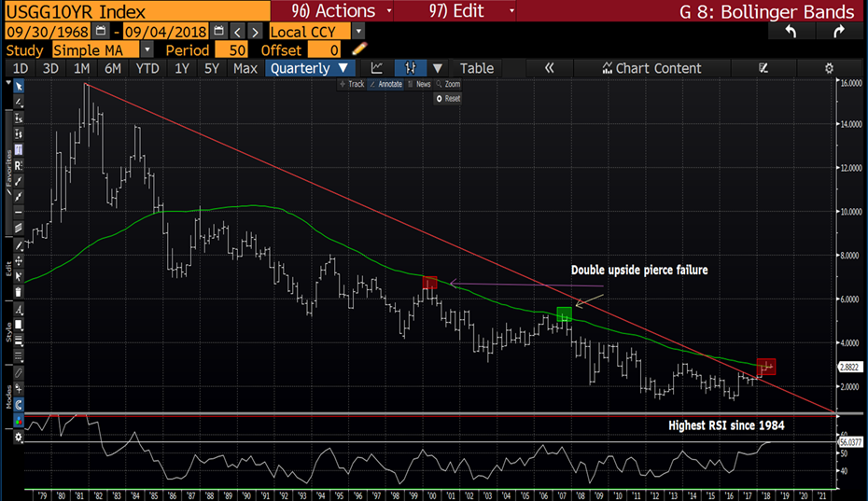Image resolution: width=868 pixels, height=501 pixels.
Task: Select the pointer cursor tool
Action: (x=19, y=87)
